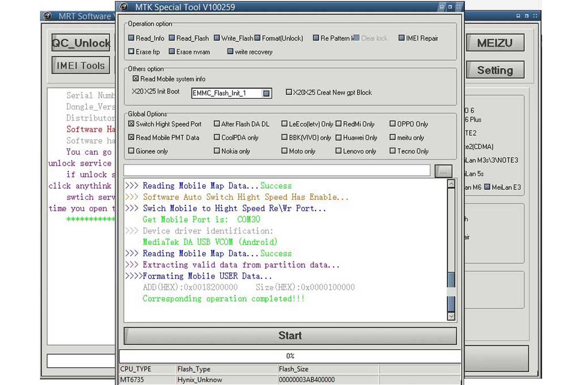588x385 pixels.
Task: Tick the Lenovo only checkbox
Action: point(338,151)
